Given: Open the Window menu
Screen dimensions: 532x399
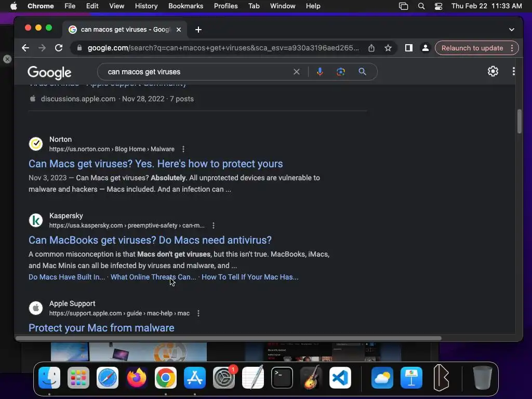Looking at the screenshot, I should tap(283, 6).
